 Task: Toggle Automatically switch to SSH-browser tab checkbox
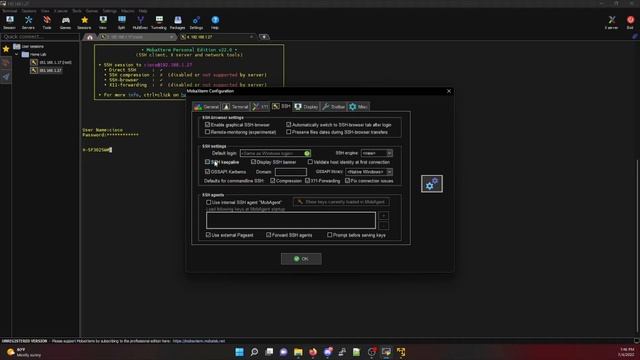[x=289, y=124]
